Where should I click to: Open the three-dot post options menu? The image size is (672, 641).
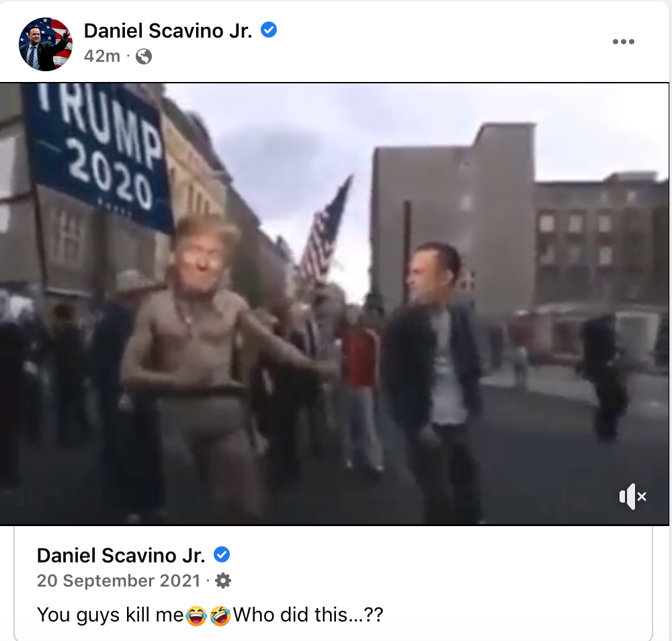click(623, 42)
